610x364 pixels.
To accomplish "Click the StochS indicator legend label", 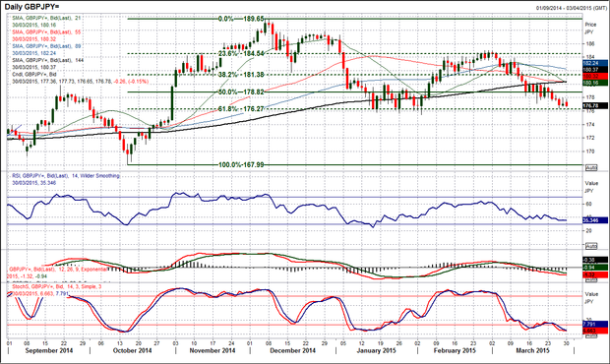I will click(x=56, y=286).
